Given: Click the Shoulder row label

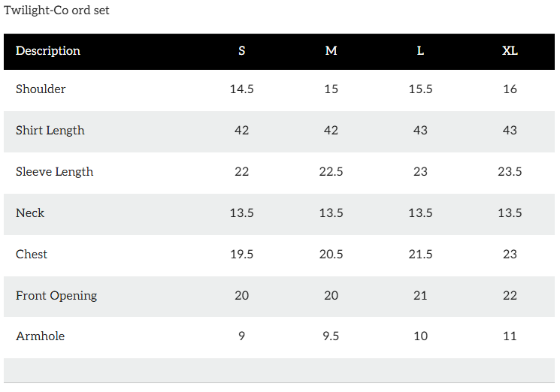Looking at the screenshot, I should (x=41, y=89).
